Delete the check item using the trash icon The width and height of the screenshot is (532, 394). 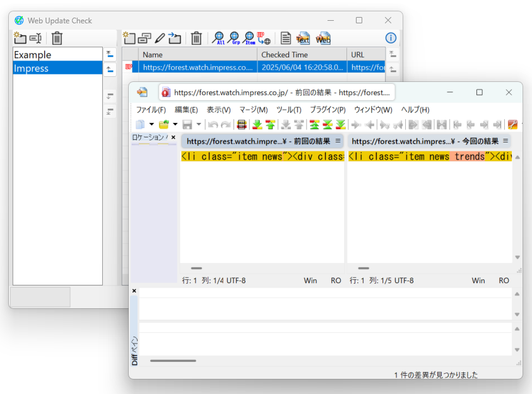197,38
